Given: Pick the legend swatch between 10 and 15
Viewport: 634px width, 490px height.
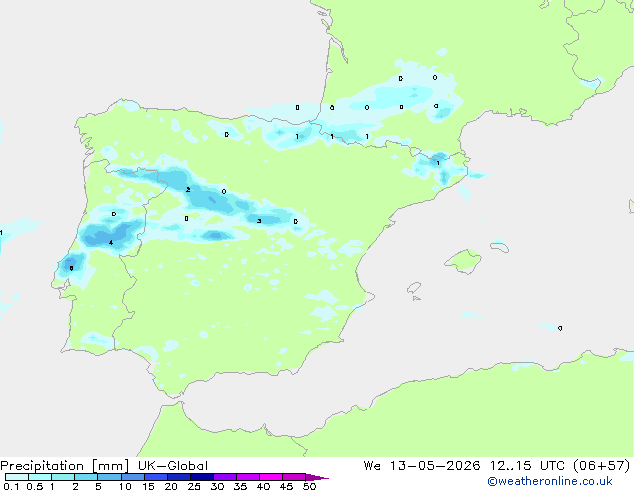Looking at the screenshot, I should (x=132, y=477).
